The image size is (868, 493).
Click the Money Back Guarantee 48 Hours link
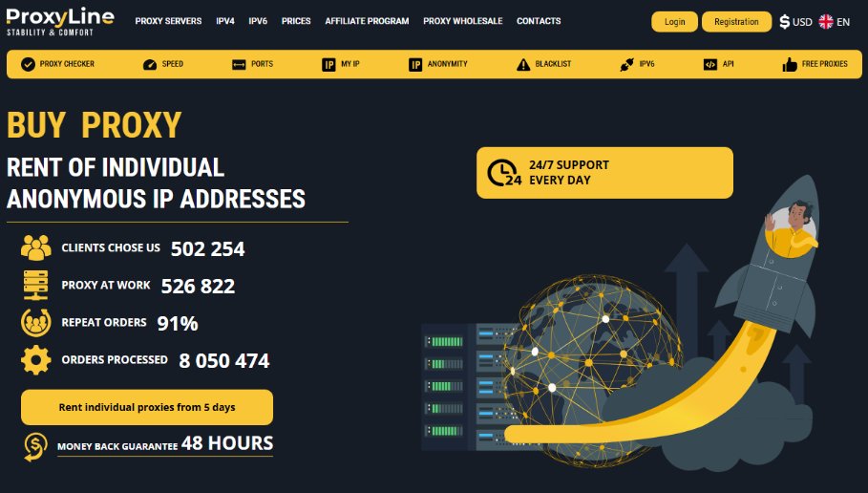pyautogui.click(x=165, y=444)
